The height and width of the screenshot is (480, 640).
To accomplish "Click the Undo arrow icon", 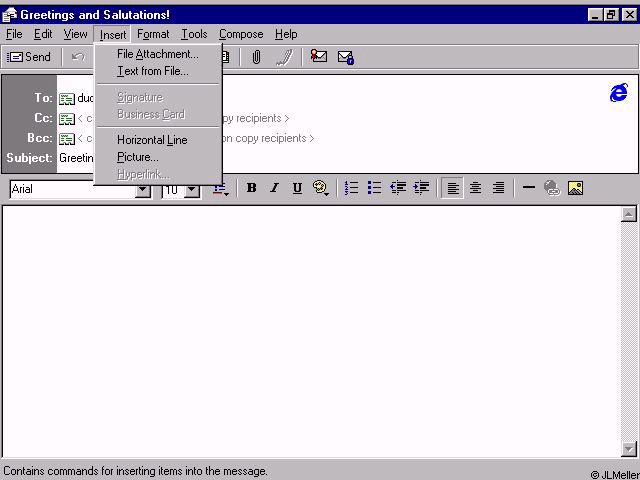I will coord(78,57).
